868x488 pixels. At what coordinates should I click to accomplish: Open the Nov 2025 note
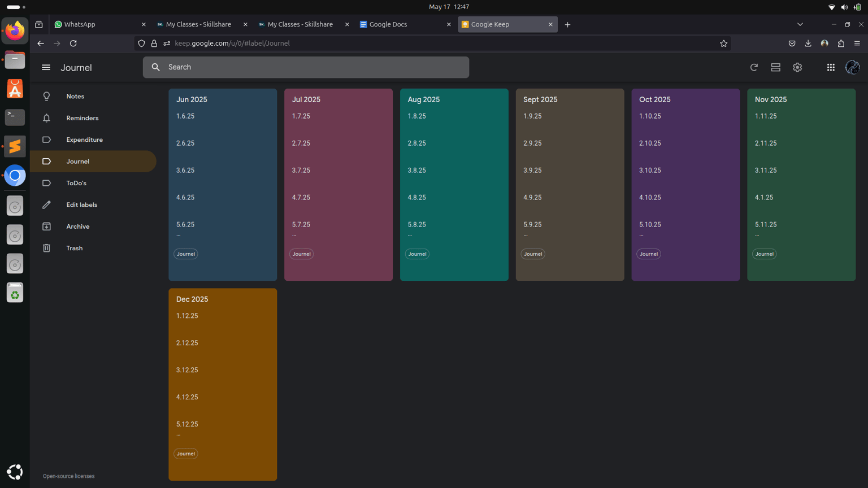pyautogui.click(x=801, y=185)
